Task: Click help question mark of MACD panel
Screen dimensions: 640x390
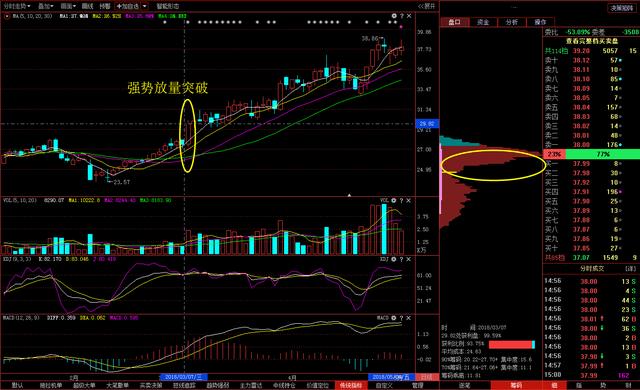Action: tap(402, 317)
